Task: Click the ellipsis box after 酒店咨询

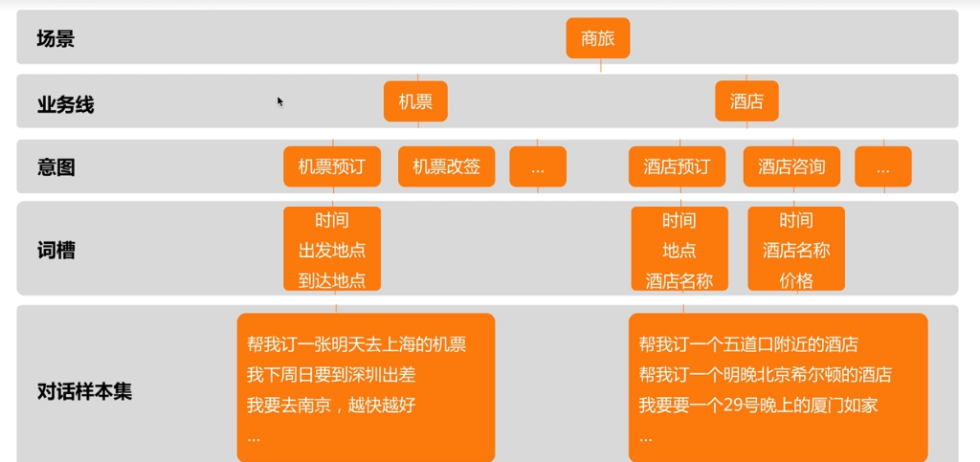Action: tap(883, 166)
